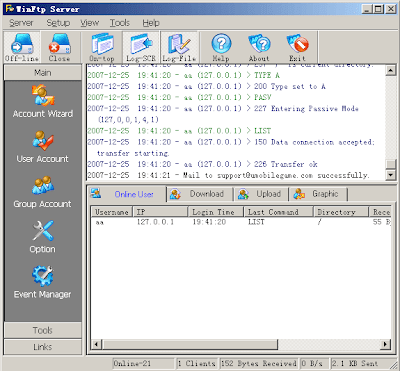
Task: Switch to the Upload tab
Action: [262, 194]
